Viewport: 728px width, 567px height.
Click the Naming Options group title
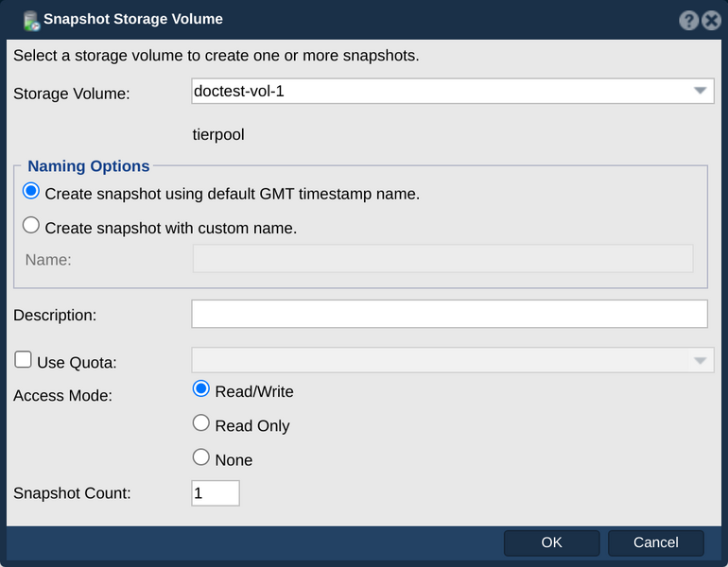[89, 166]
